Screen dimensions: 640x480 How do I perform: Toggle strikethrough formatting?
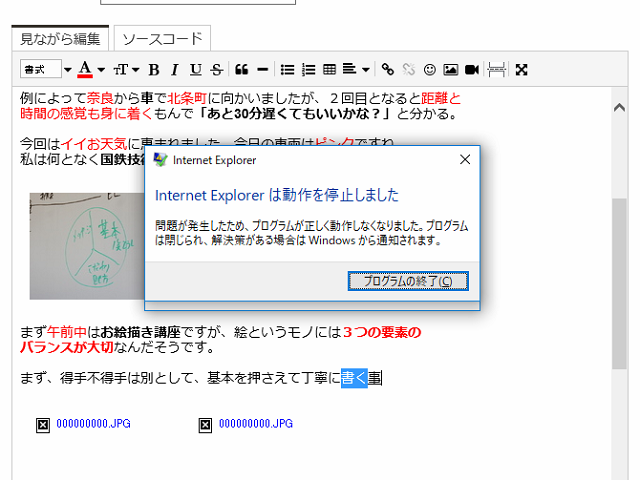(217, 70)
